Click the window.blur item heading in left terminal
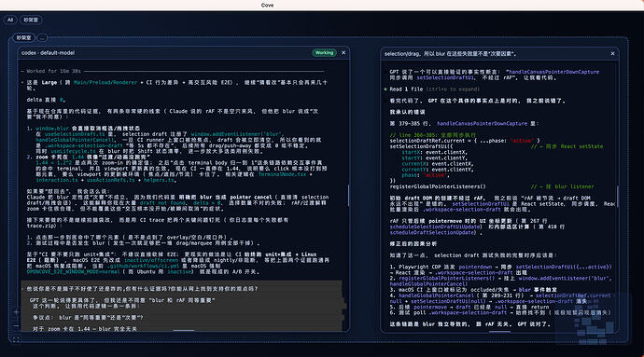 (x=88, y=129)
